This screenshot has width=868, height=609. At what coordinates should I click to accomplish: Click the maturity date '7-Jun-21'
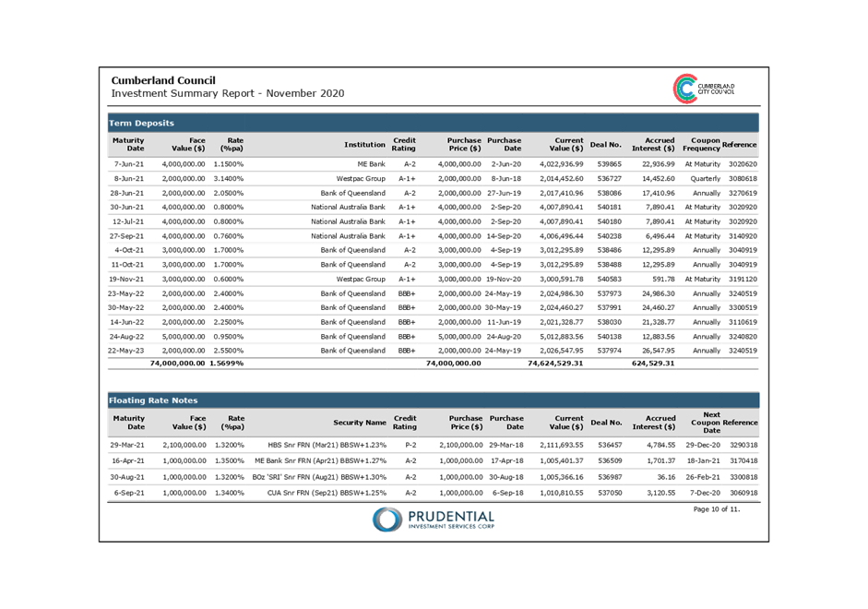pyautogui.click(x=128, y=164)
